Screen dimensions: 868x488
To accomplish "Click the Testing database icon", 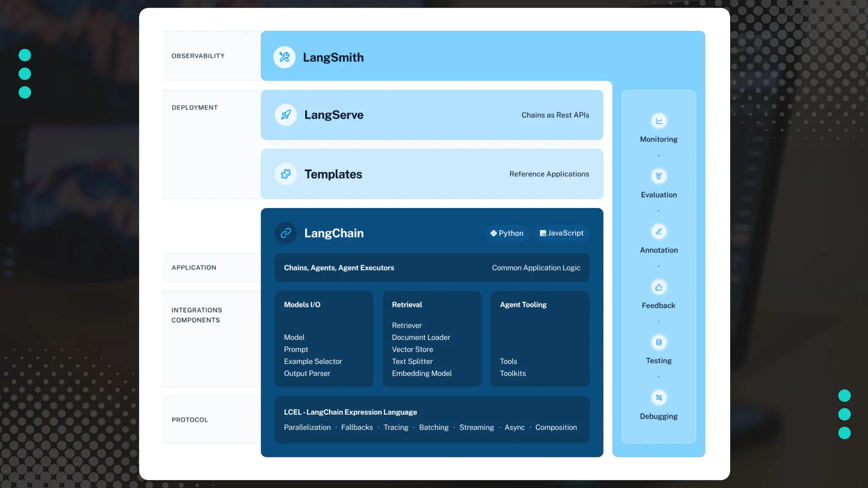I will tap(659, 342).
